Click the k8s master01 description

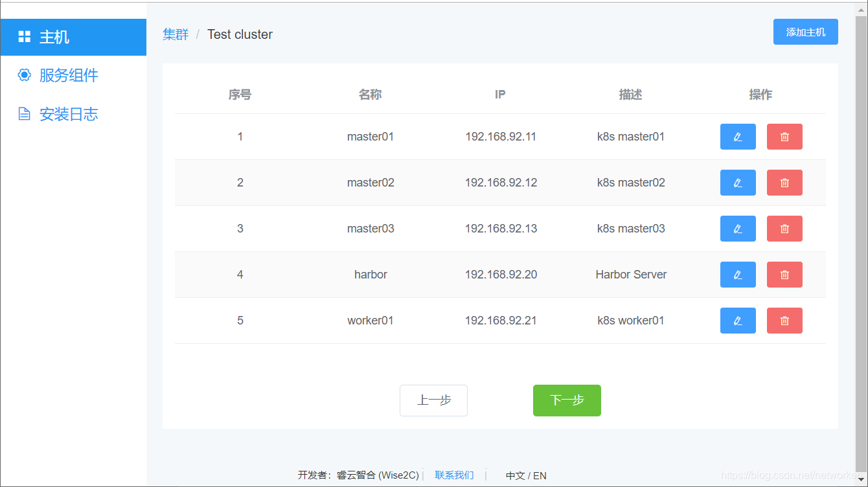click(631, 137)
